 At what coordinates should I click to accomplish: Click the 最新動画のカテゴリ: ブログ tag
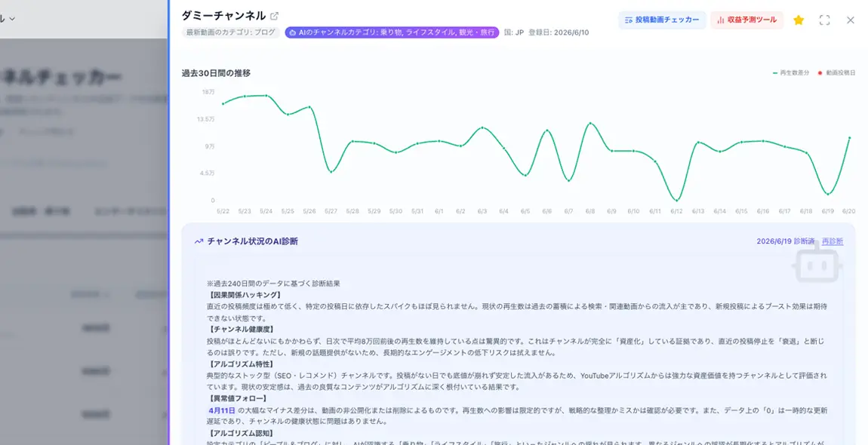[x=231, y=32]
